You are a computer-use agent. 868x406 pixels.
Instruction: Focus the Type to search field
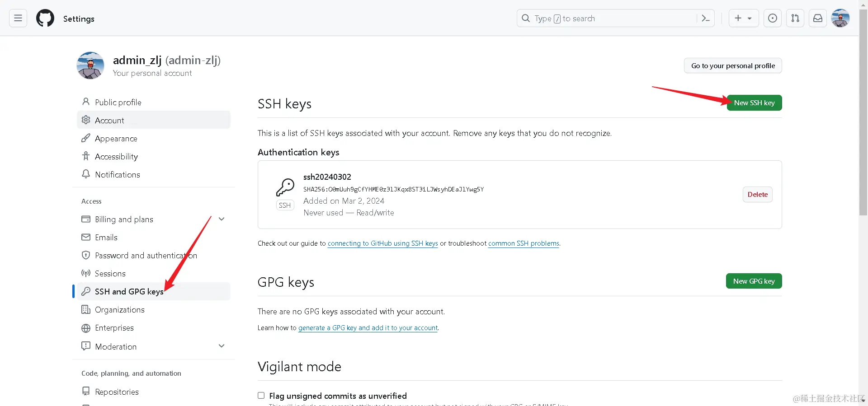pyautogui.click(x=606, y=19)
